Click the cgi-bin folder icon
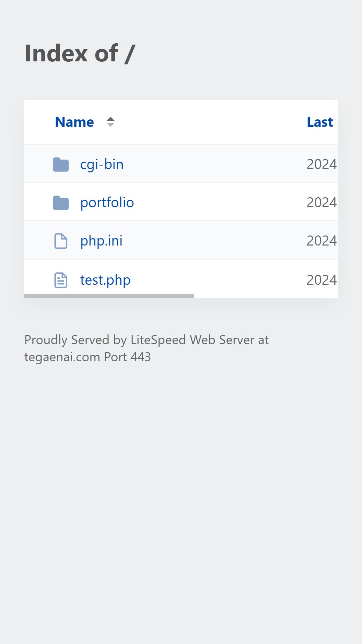 (x=61, y=164)
